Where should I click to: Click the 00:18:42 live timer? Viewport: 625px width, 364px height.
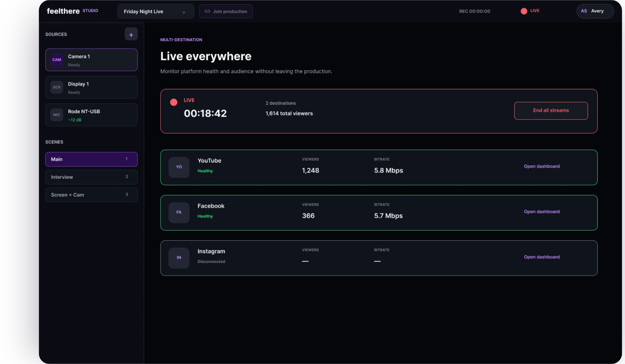point(205,113)
